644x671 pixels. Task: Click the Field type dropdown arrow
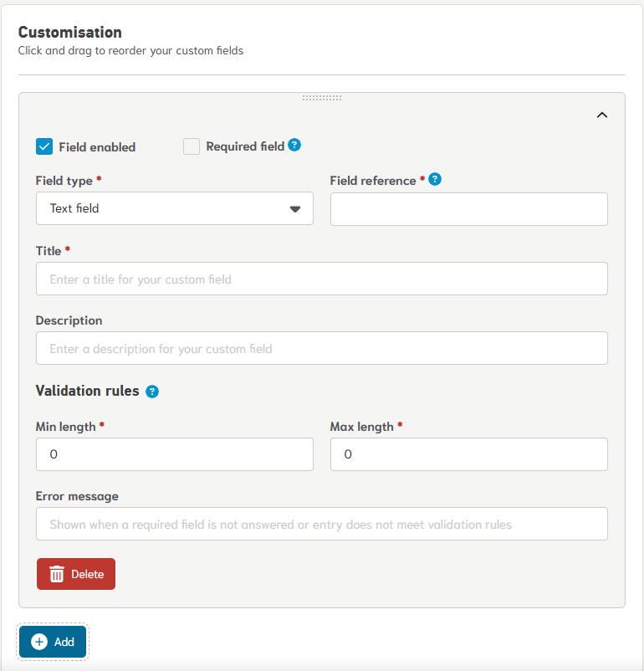pos(294,209)
